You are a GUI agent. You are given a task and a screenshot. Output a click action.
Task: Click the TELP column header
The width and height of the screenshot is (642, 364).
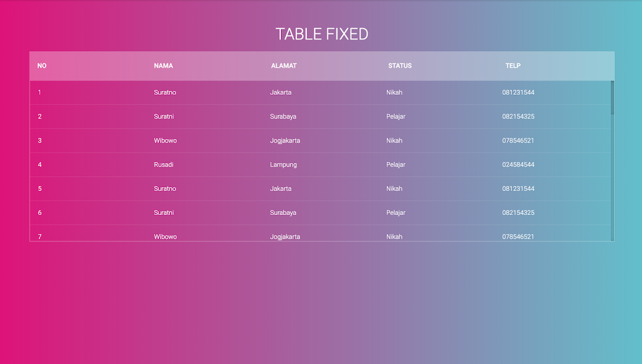513,66
